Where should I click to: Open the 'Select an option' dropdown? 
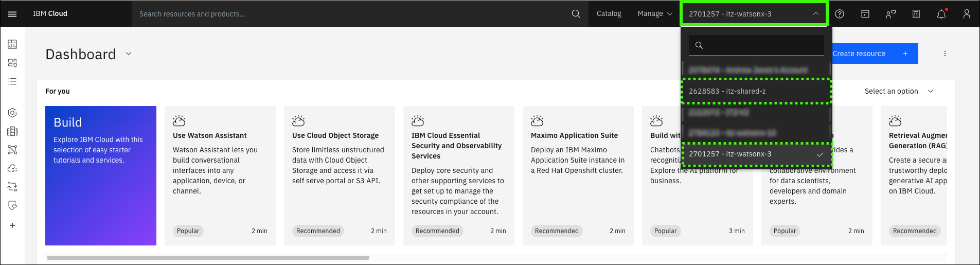coord(899,91)
